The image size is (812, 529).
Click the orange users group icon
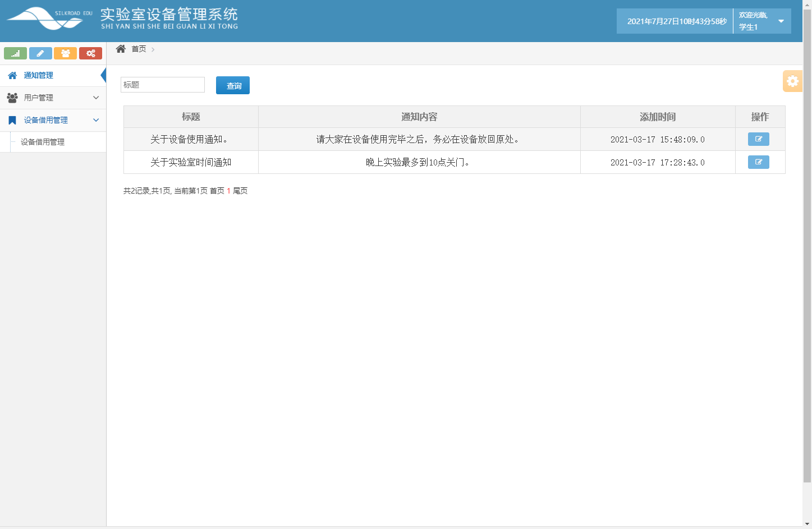pyautogui.click(x=66, y=53)
